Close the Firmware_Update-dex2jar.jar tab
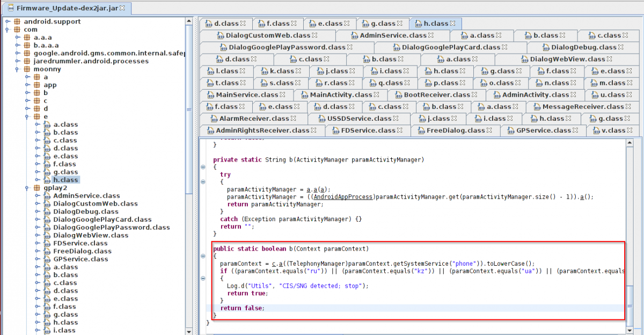Screen dimensions: 644x335 pyautogui.click(x=122, y=8)
